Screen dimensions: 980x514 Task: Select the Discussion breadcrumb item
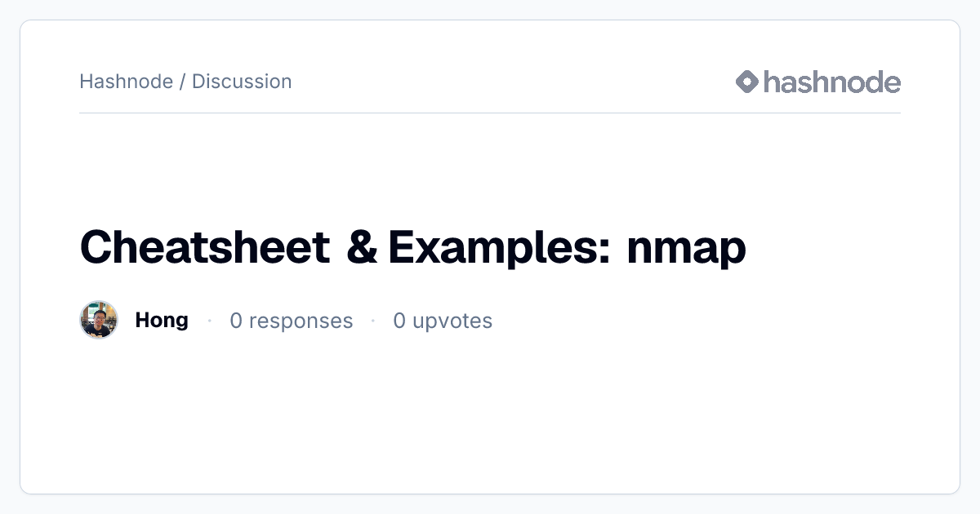coord(242,82)
